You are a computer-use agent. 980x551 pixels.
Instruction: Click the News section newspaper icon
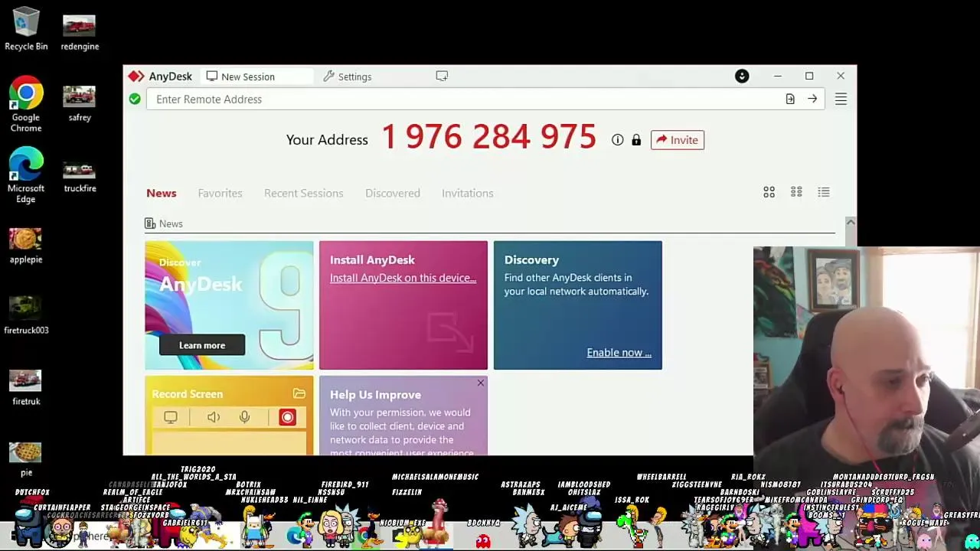click(x=150, y=223)
